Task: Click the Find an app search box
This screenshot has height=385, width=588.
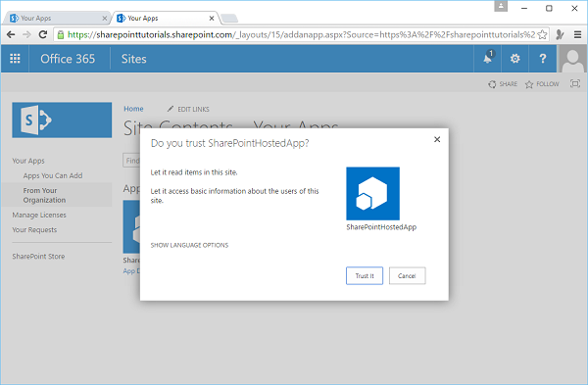Action: pyautogui.click(x=131, y=161)
